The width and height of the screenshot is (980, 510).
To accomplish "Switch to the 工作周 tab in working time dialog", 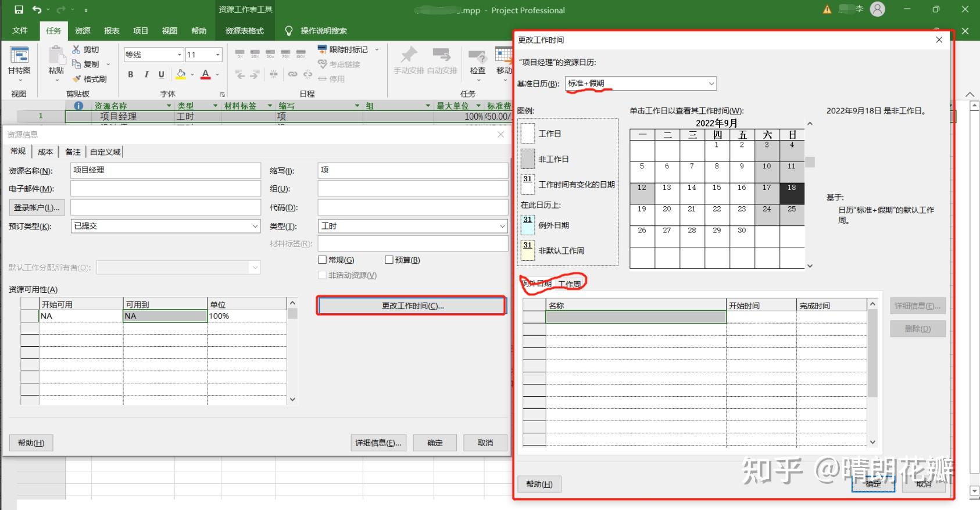I will pos(570,284).
